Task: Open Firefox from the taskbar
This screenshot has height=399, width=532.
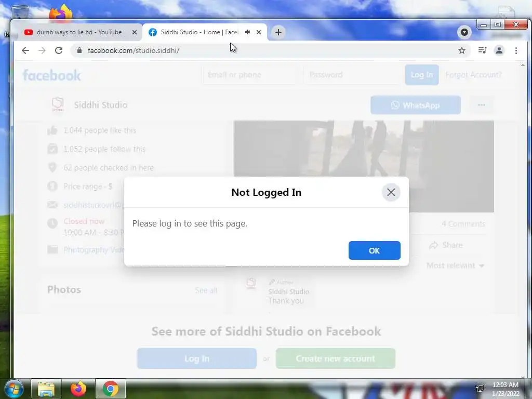Action: (x=78, y=389)
